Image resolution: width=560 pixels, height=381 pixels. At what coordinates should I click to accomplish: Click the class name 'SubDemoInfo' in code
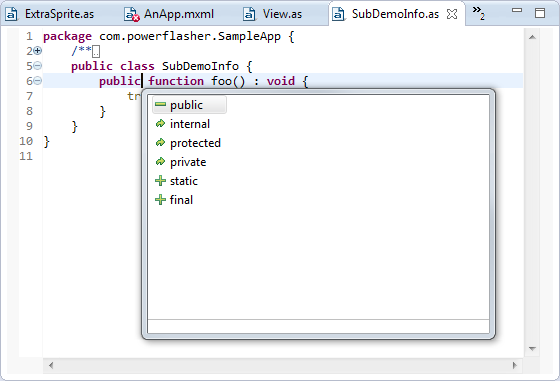[200, 66]
